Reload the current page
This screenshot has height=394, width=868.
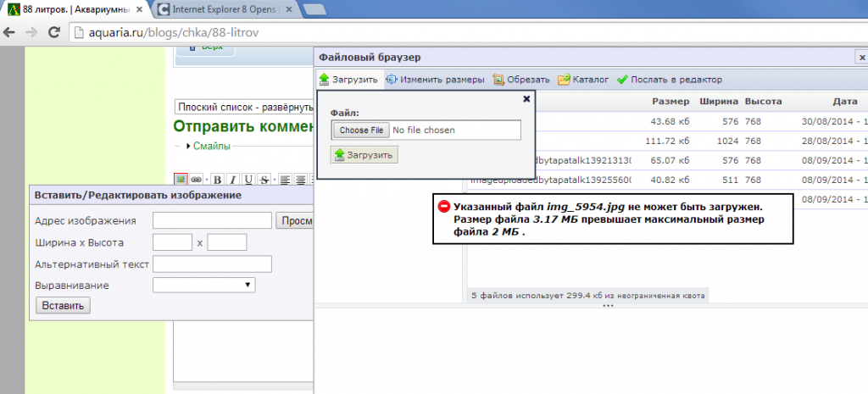53,33
